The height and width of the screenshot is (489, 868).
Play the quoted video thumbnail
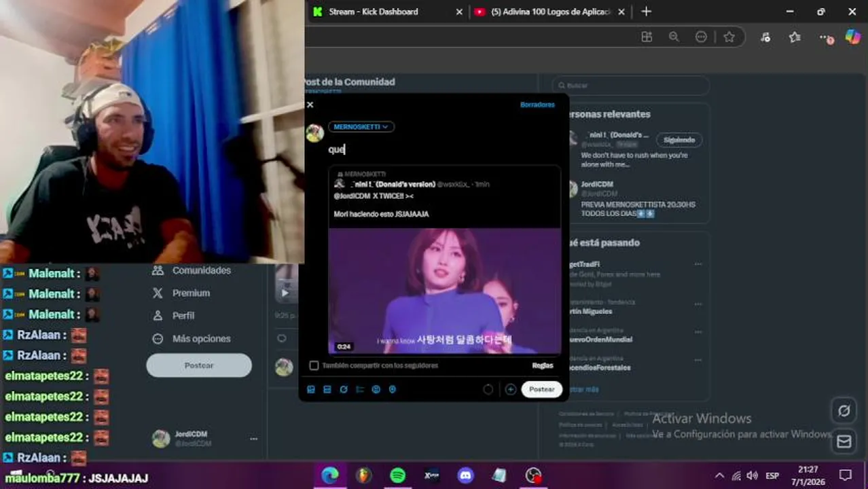pos(445,291)
